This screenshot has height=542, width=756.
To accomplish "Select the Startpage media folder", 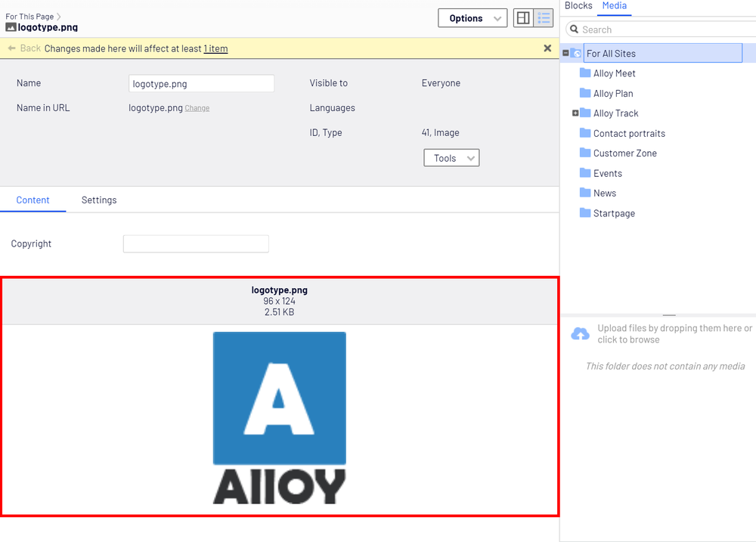I will 612,212.
